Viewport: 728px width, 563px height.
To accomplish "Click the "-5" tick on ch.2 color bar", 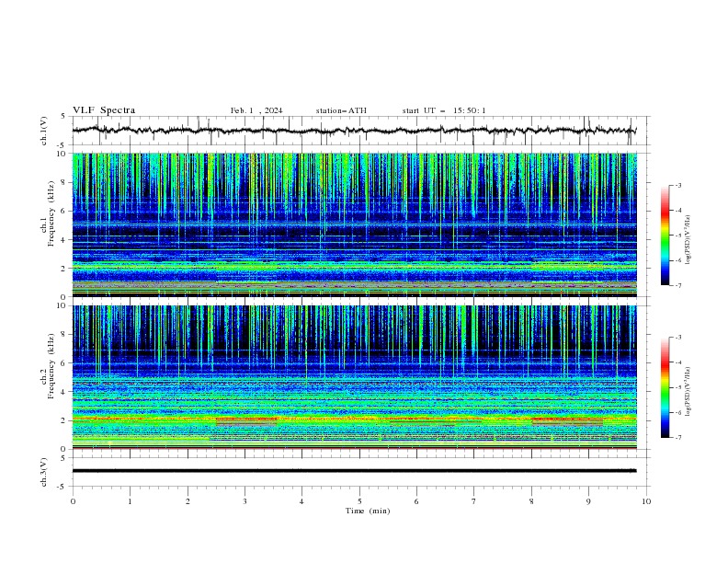I will [678, 387].
